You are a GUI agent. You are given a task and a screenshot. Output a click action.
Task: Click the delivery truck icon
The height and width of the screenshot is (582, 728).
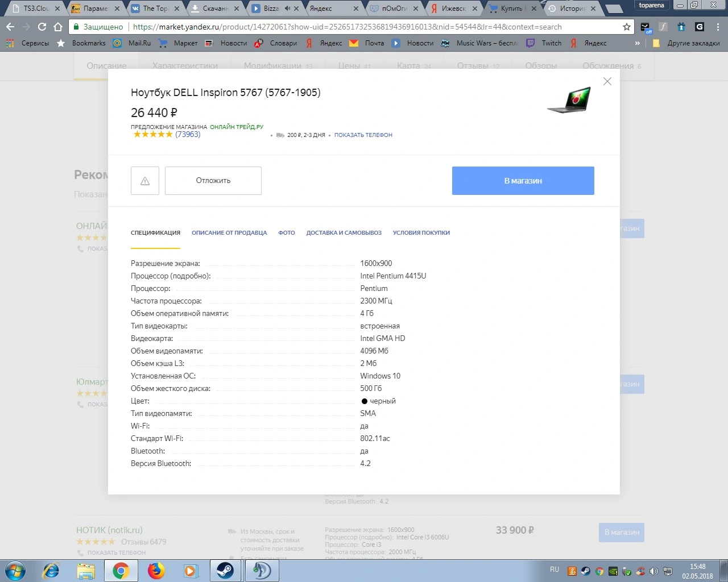pyautogui.click(x=280, y=135)
